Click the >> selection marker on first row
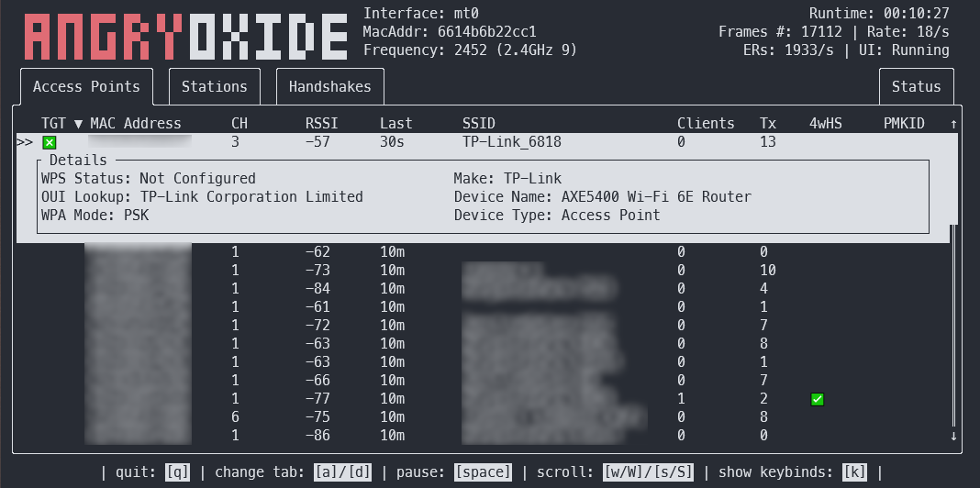The height and width of the screenshot is (488, 980). tap(25, 142)
